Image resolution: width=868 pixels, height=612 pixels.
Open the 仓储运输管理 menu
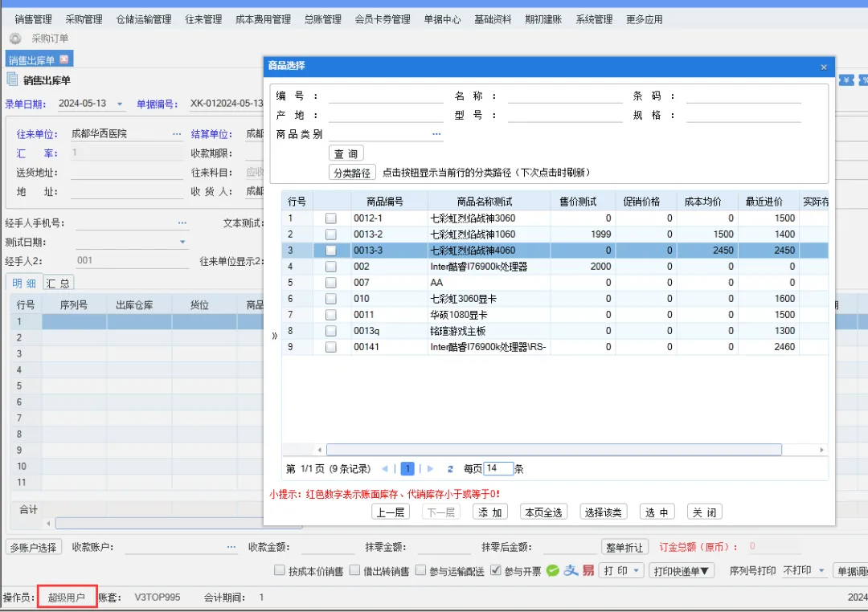click(143, 19)
